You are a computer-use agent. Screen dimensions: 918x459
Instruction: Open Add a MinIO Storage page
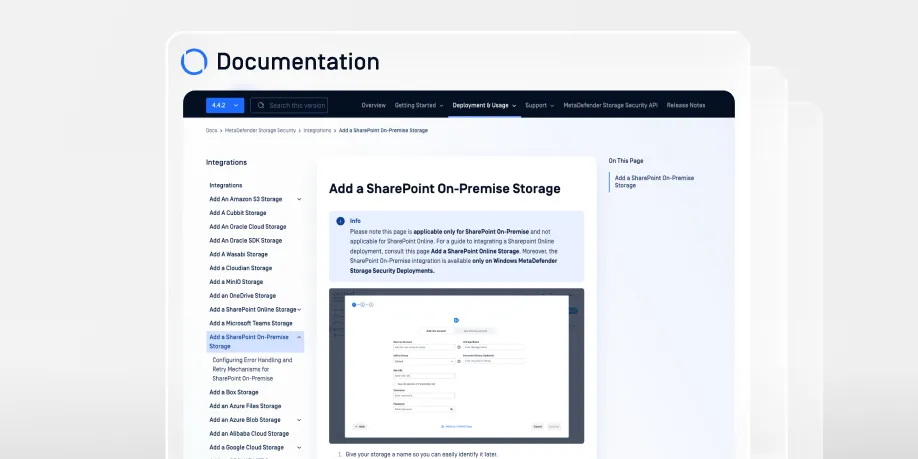pyautogui.click(x=236, y=282)
